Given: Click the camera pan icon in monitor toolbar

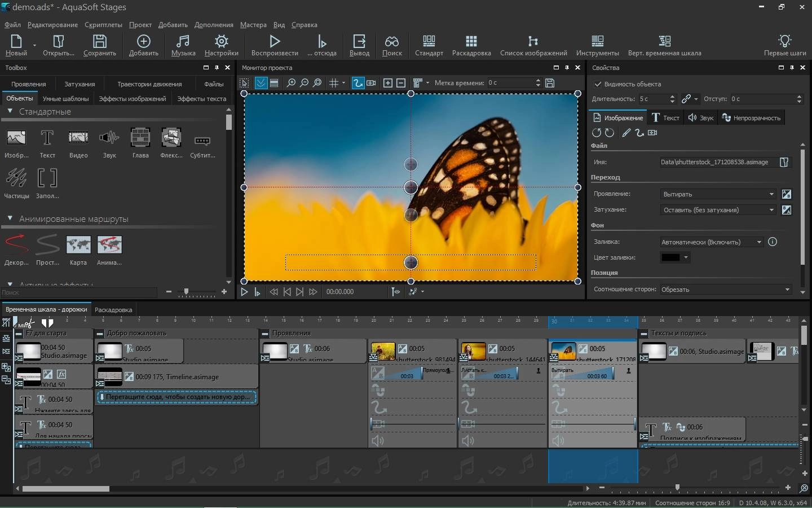Looking at the screenshot, I should point(371,83).
